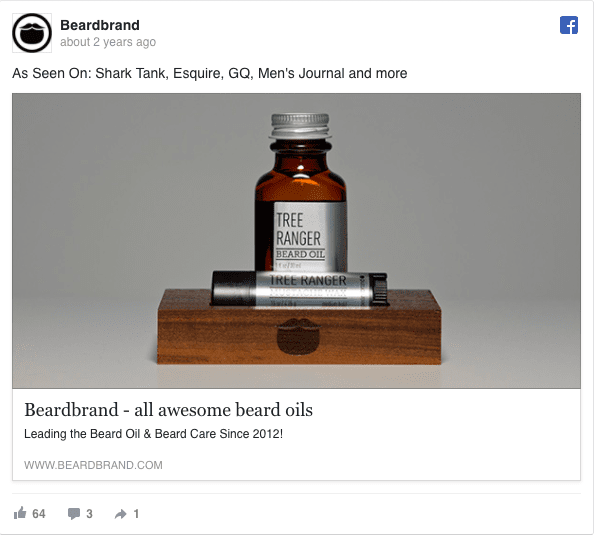Open the Tree Ranger beard oil ad image
This screenshot has height=537, width=597.
[x=297, y=241]
